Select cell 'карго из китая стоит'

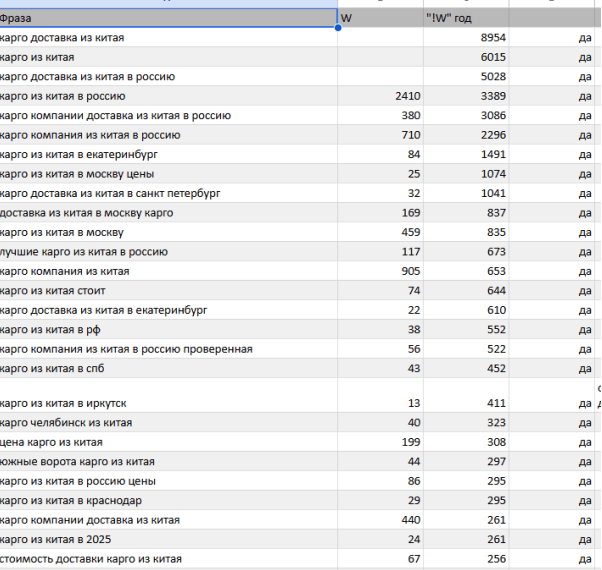[169, 291]
